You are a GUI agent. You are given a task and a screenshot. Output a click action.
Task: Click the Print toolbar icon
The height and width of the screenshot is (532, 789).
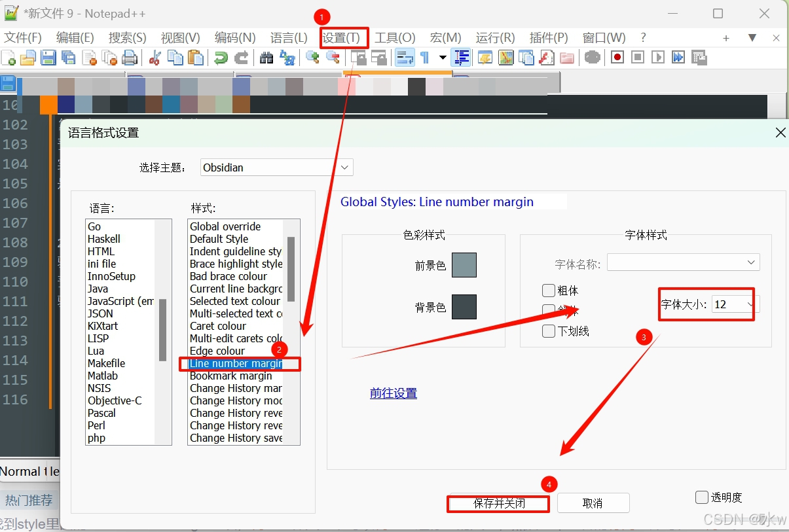(130, 58)
